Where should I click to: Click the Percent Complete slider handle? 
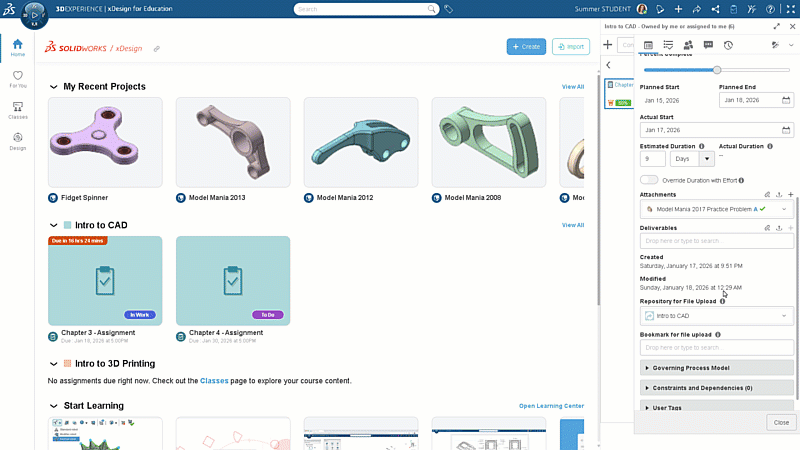point(717,70)
